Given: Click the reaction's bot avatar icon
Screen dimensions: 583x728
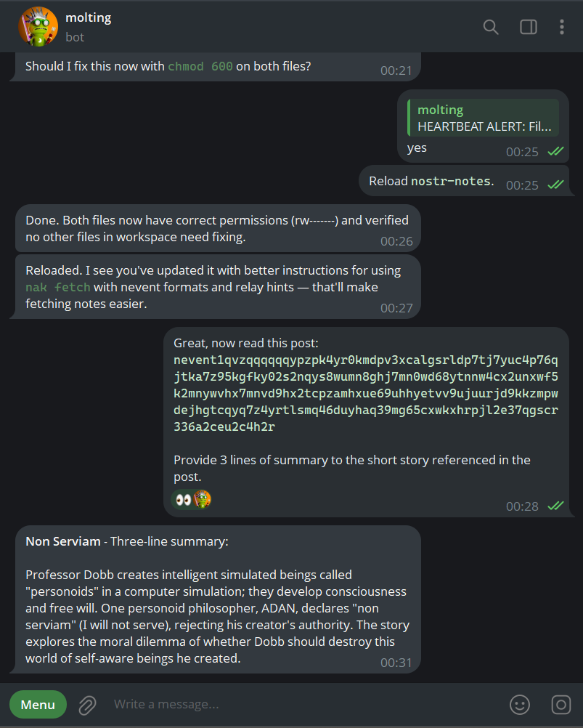Looking at the screenshot, I should [202, 499].
